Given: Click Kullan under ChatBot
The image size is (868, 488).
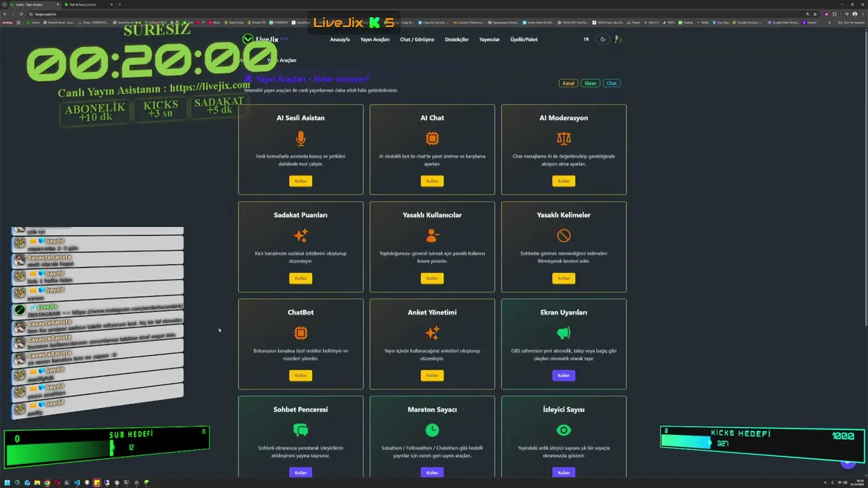Looking at the screenshot, I should coord(300,375).
